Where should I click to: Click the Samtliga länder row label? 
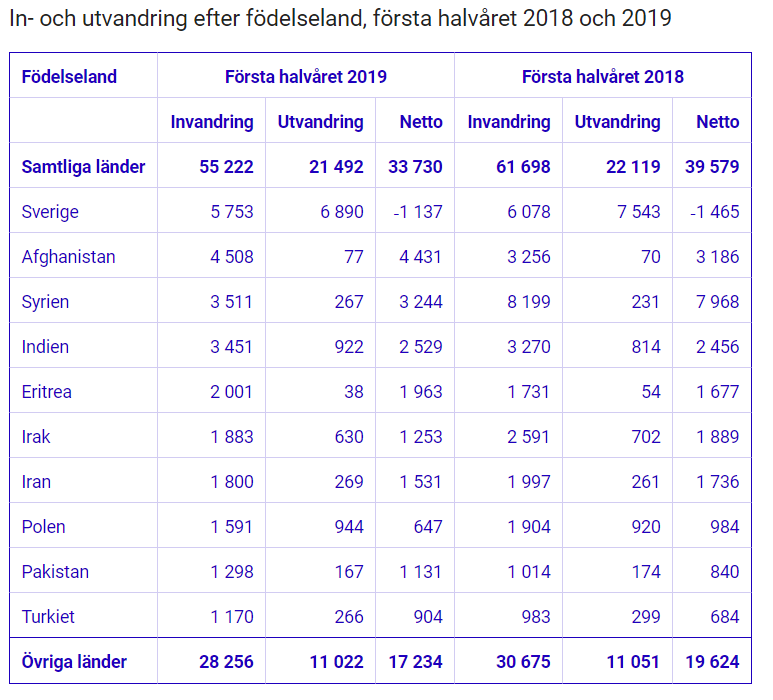pyautogui.click(x=83, y=167)
